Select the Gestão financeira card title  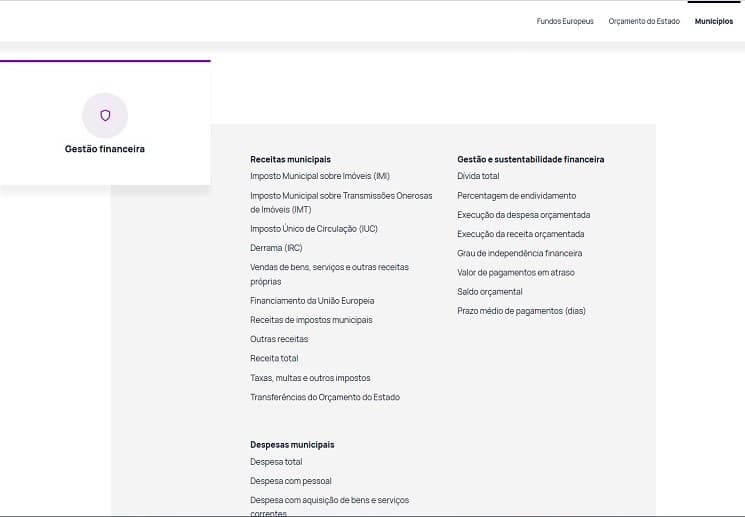coord(105,149)
